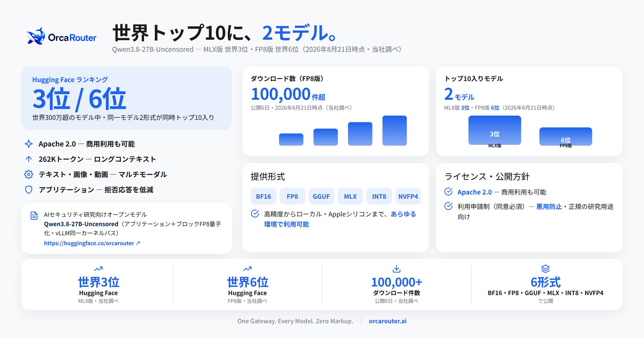644x338 pixels.
Task: Click the アブリテーション — 拒否応答を低減 line
Action: point(96,190)
